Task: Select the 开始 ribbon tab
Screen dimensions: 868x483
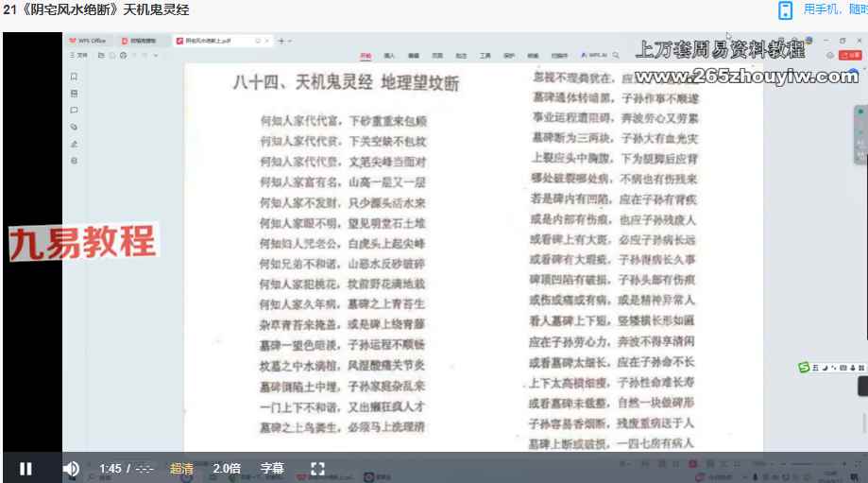Action: (x=366, y=56)
